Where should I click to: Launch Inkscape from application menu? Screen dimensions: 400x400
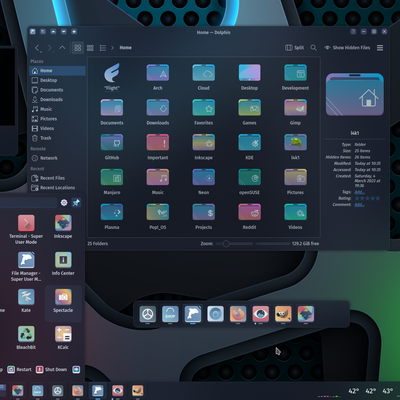(63, 227)
